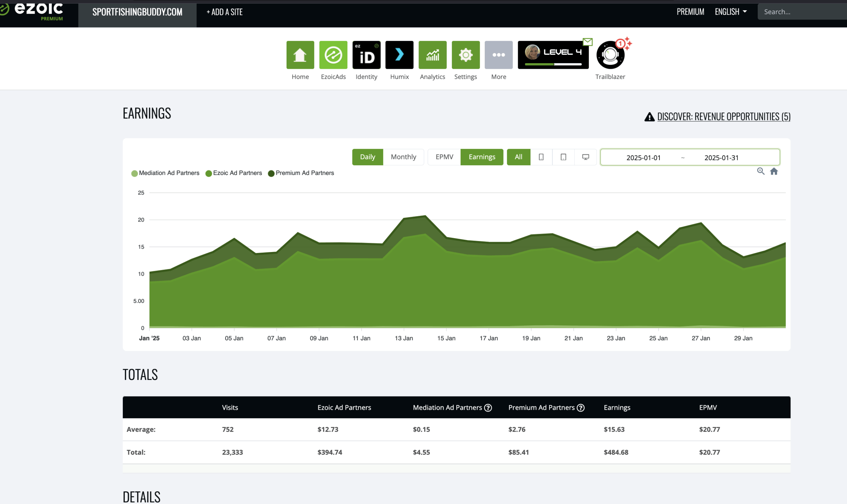Reset the chart with the home icon

click(x=774, y=171)
